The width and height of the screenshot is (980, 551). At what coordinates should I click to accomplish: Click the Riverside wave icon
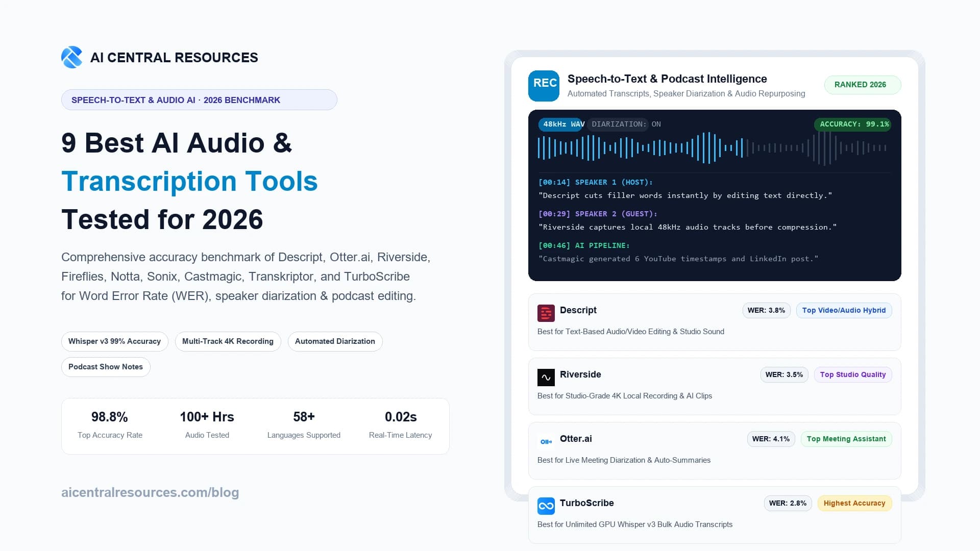(x=546, y=378)
